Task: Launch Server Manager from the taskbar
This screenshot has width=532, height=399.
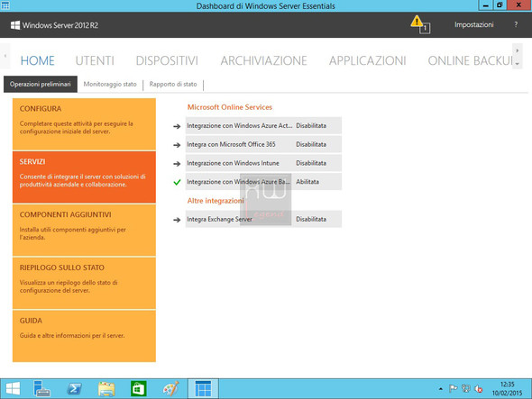Action: pos(41,388)
